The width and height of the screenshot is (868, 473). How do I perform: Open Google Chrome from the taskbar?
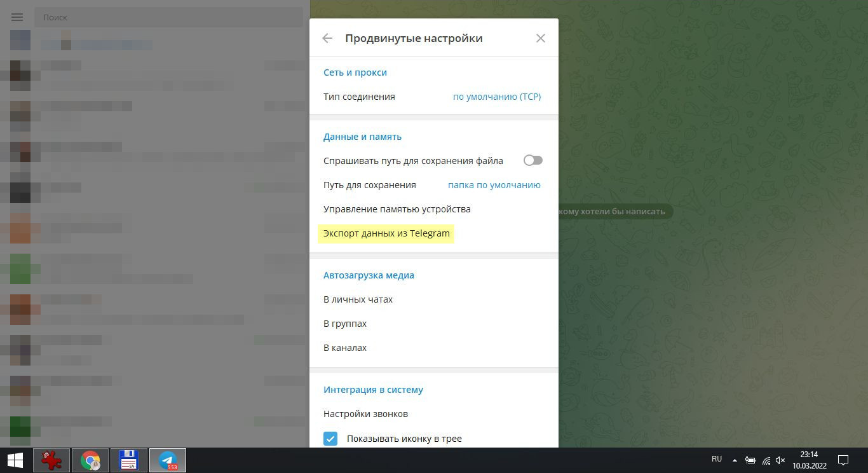click(90, 460)
